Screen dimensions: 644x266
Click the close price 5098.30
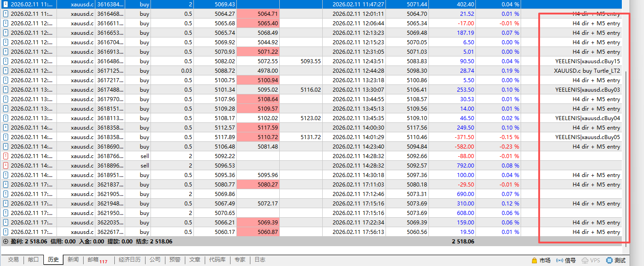[417, 70]
